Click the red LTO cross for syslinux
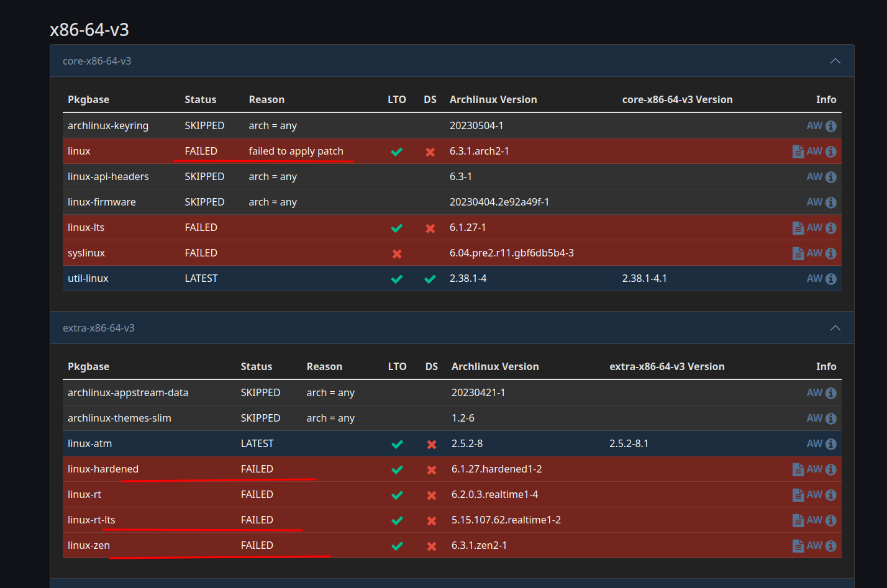The height and width of the screenshot is (588, 887). point(397,253)
